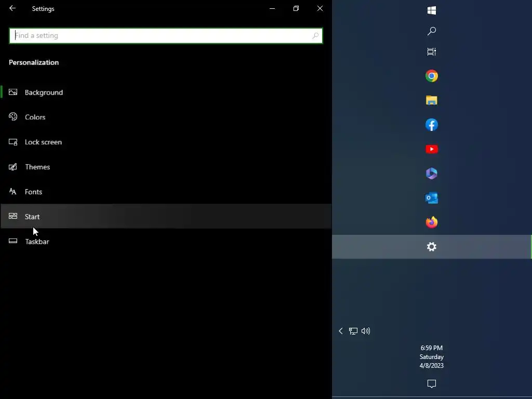Screen dimensions: 532x399
Task: Open the Taskbar settings page
Action: point(166,241)
